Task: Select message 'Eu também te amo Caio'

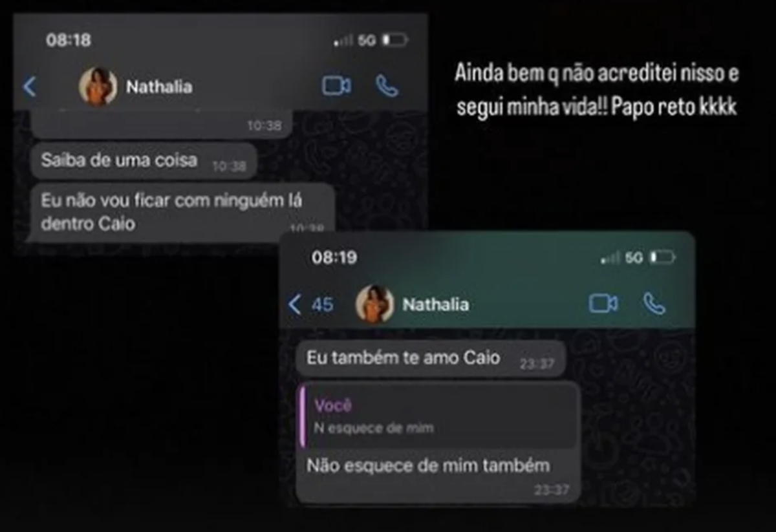Action: click(431, 358)
